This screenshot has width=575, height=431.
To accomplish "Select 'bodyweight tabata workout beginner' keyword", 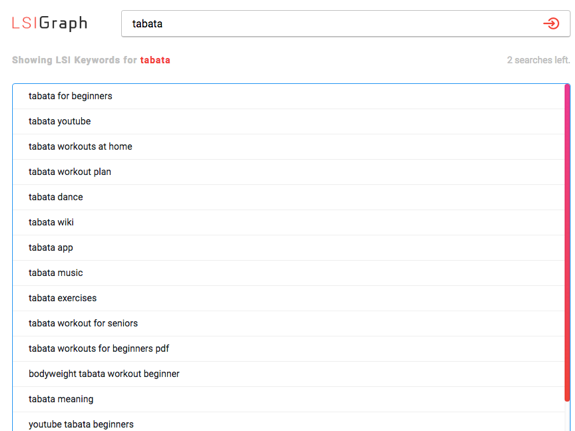I will (x=289, y=374).
